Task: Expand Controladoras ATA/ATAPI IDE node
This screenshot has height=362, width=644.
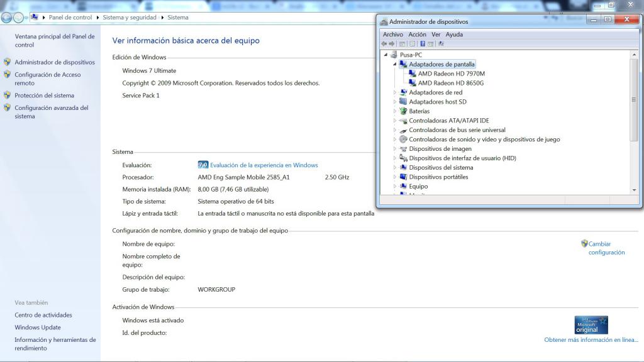Action: click(395, 121)
